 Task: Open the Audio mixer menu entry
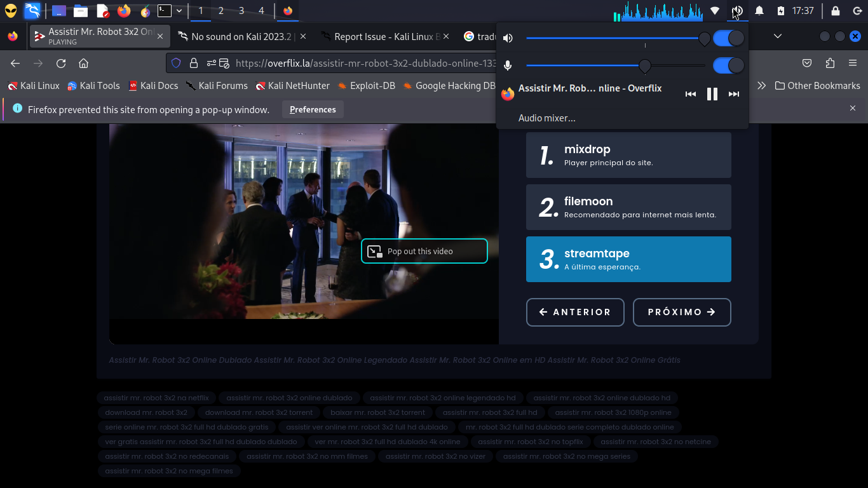tap(547, 118)
